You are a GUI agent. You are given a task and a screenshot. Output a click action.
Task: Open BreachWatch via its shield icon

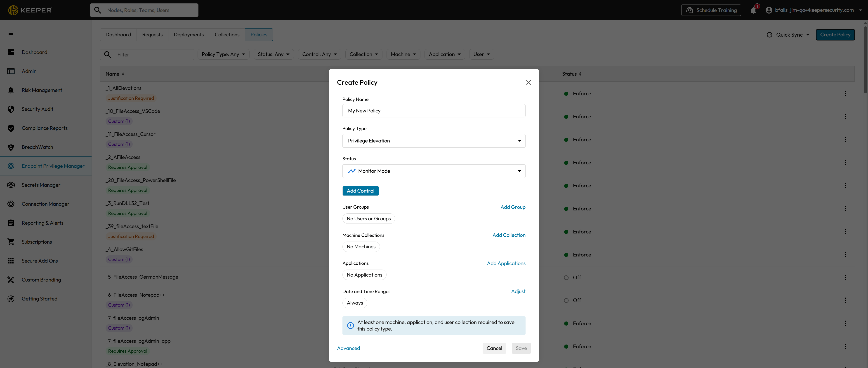11,147
